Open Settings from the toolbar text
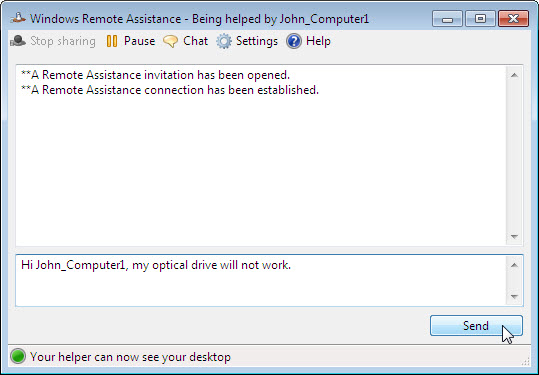This screenshot has height=375, width=539. [257, 41]
